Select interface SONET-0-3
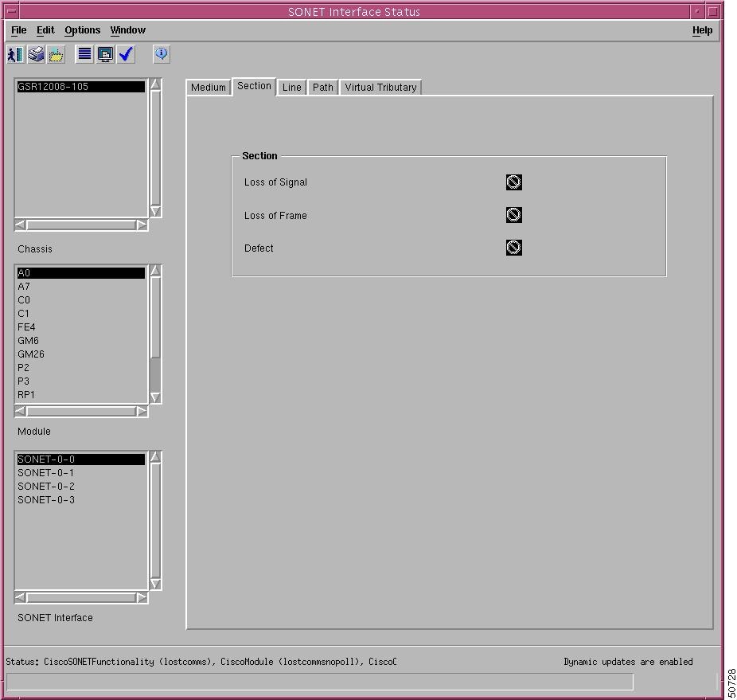This screenshot has width=737, height=700. pos(81,500)
